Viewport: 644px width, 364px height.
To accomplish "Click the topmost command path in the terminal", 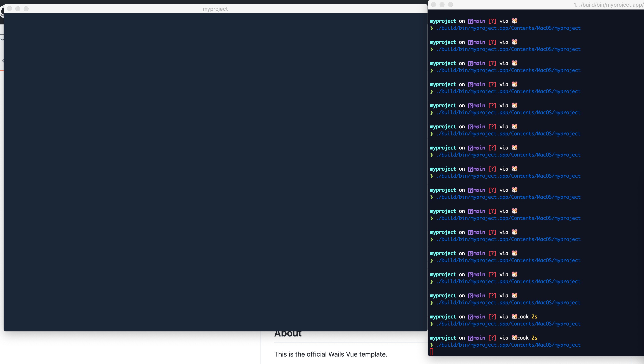I will coord(508,28).
